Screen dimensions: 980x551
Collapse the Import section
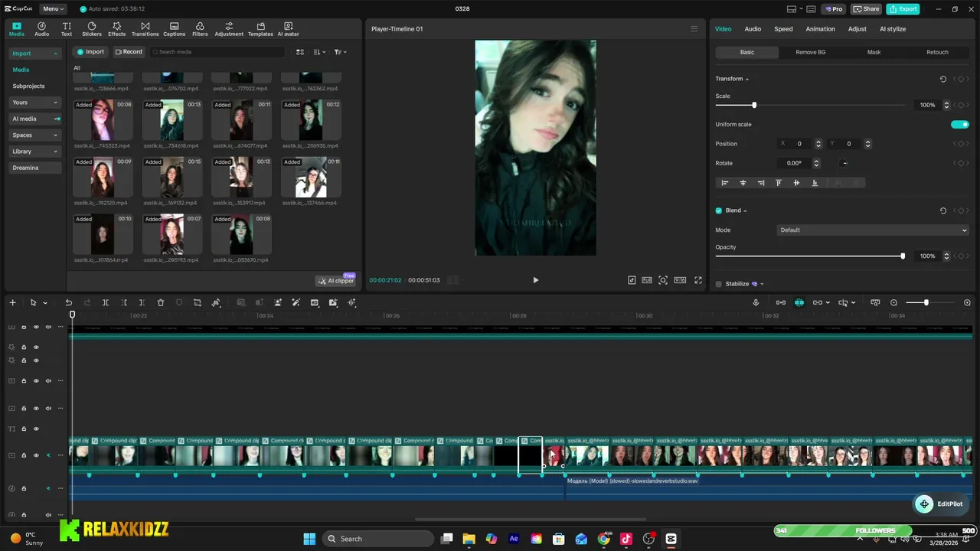35,54
